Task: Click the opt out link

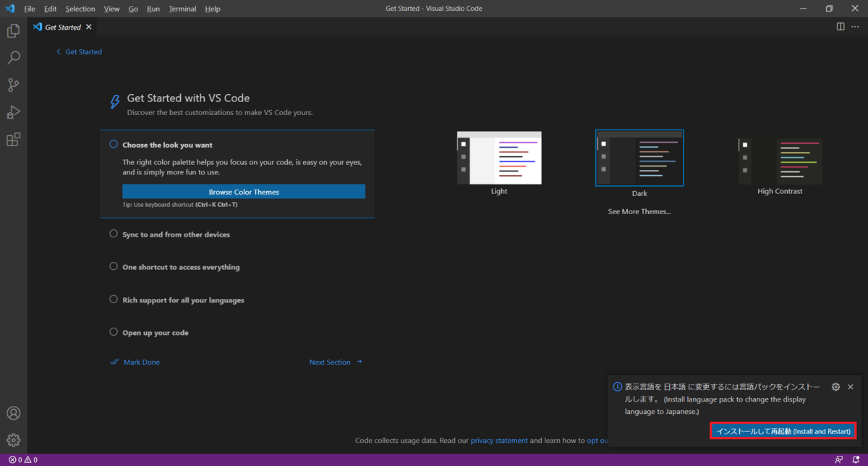Action: pyautogui.click(x=597, y=440)
